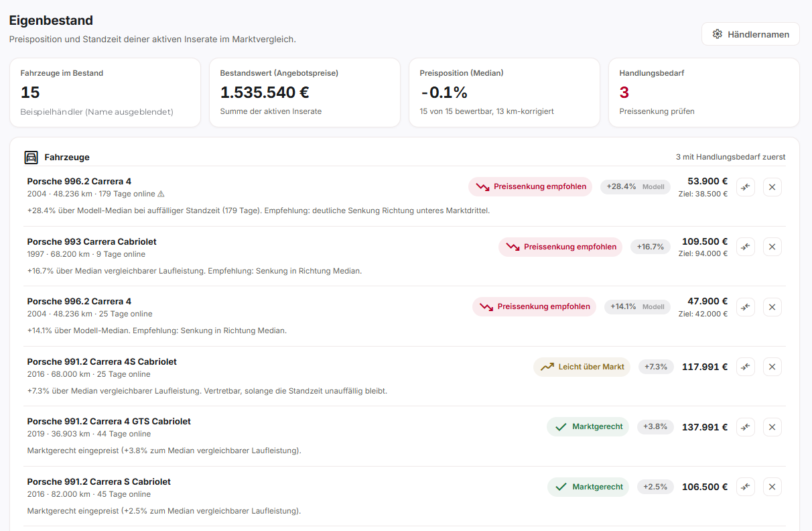Click the car icon beside Fahrzeuge heading
Viewport: 812px width, 531px height.
tap(31, 158)
